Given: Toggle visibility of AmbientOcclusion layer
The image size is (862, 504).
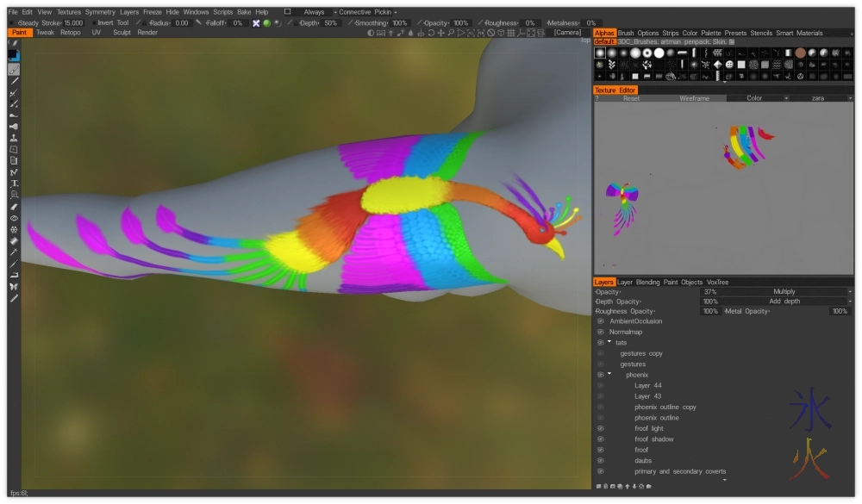Looking at the screenshot, I should pyautogui.click(x=601, y=321).
